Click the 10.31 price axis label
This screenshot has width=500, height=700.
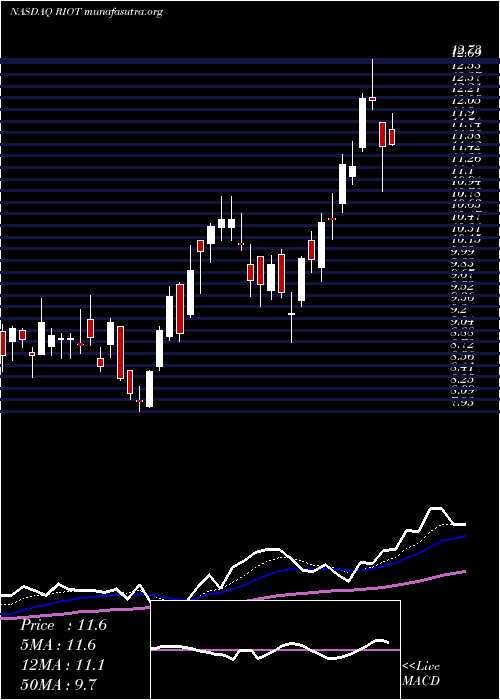pyautogui.click(x=466, y=228)
